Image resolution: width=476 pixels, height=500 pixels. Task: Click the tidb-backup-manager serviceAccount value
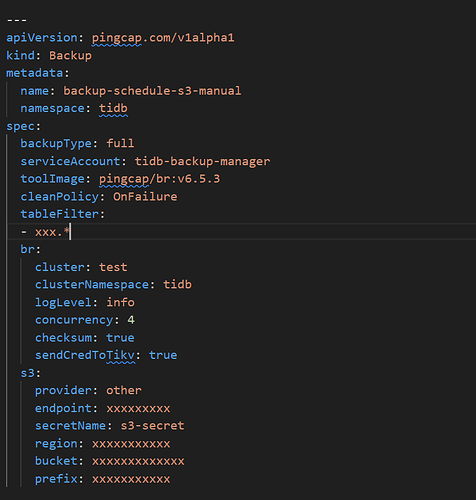pos(202,161)
